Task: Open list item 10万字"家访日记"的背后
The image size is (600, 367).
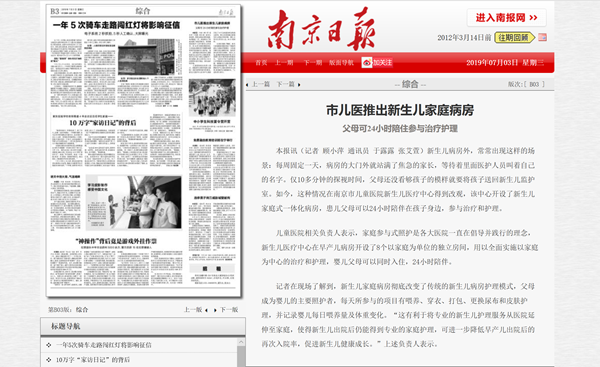Action: (93, 360)
